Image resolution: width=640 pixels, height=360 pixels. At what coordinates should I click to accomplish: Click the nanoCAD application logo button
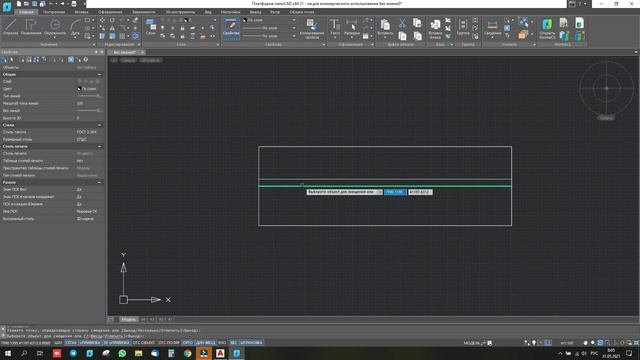point(7,7)
